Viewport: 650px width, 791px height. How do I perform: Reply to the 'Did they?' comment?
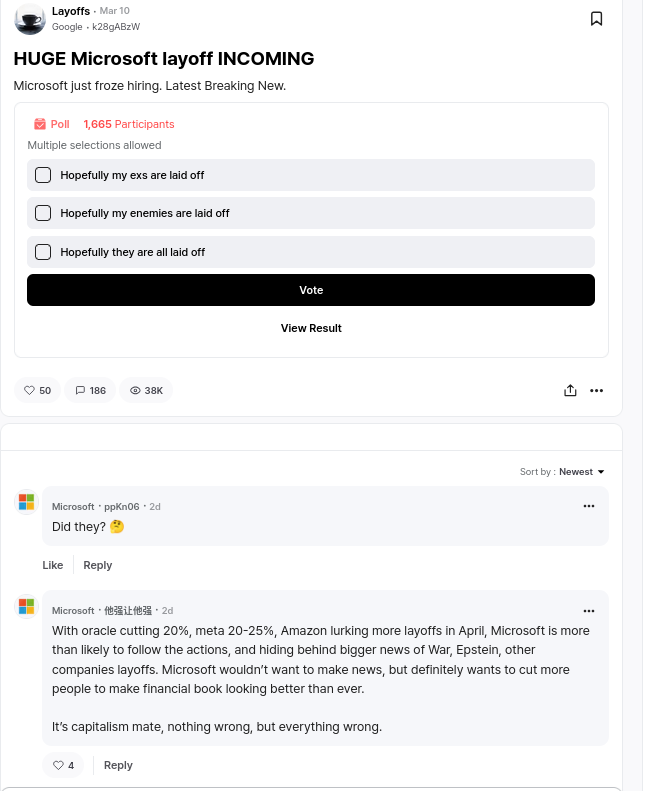click(98, 565)
